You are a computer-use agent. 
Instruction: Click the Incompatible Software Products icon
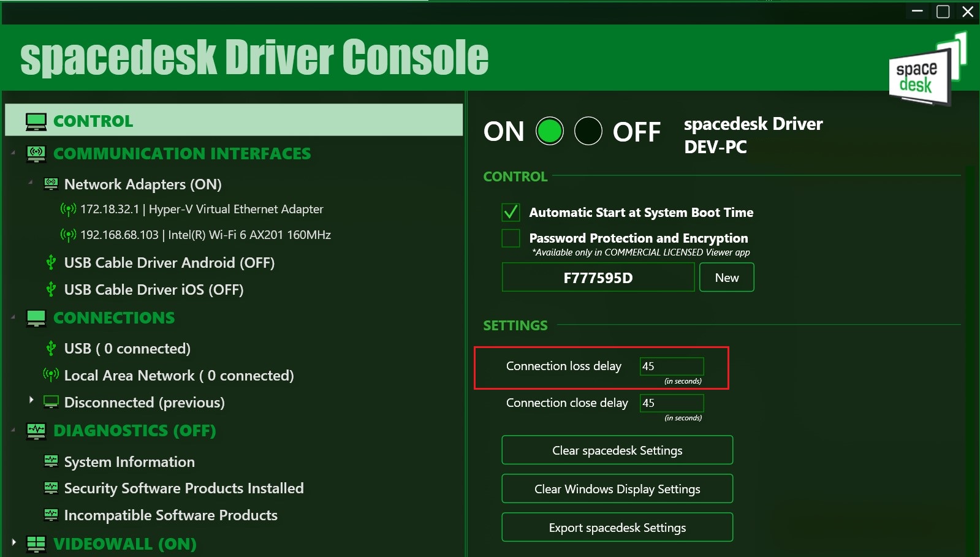point(51,515)
